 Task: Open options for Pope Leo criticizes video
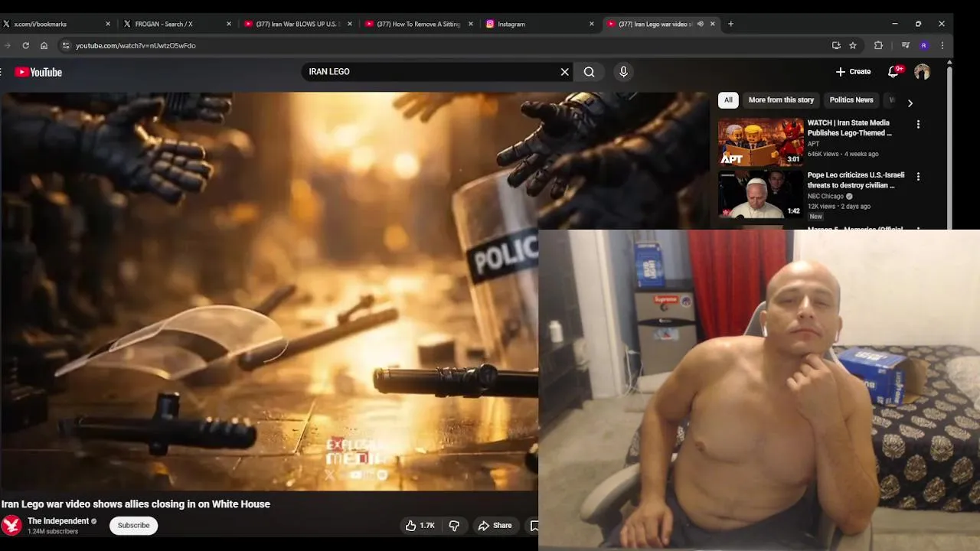[918, 176]
